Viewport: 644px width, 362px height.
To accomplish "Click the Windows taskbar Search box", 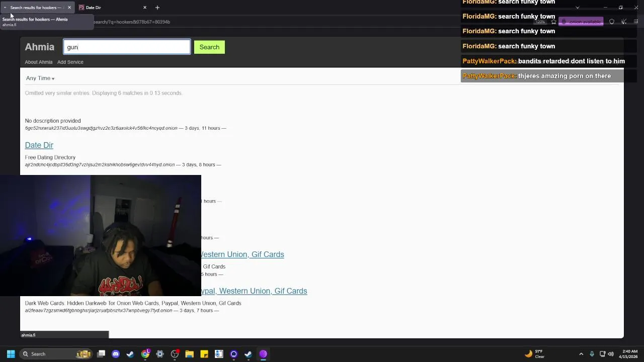I will [55, 354].
